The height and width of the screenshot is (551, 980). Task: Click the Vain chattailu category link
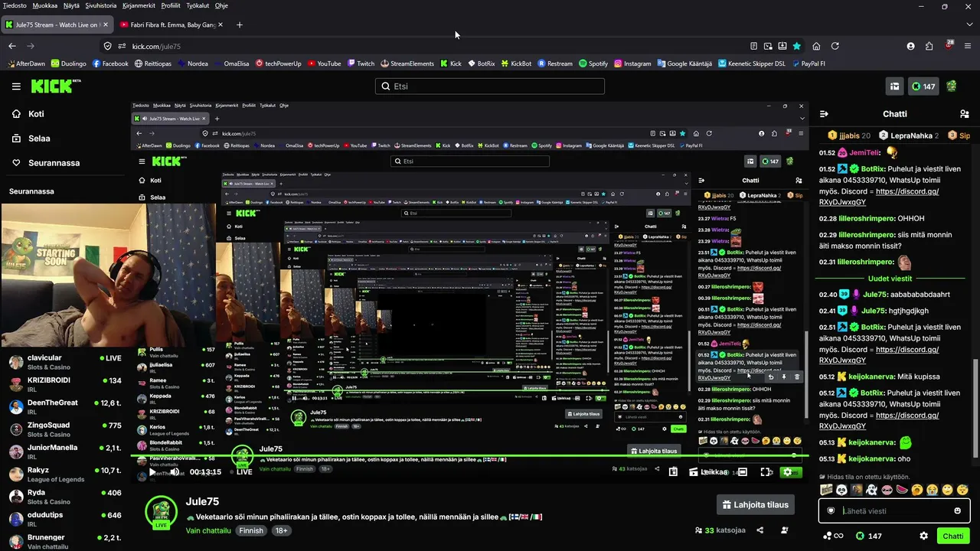[208, 530]
